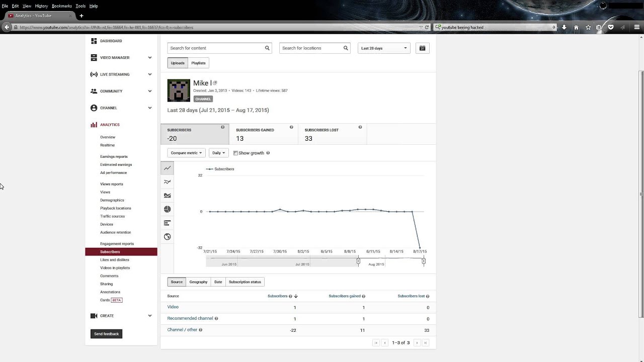This screenshot has width=644, height=362.
Task: Switch to the pie chart icon
Action: 168,209
